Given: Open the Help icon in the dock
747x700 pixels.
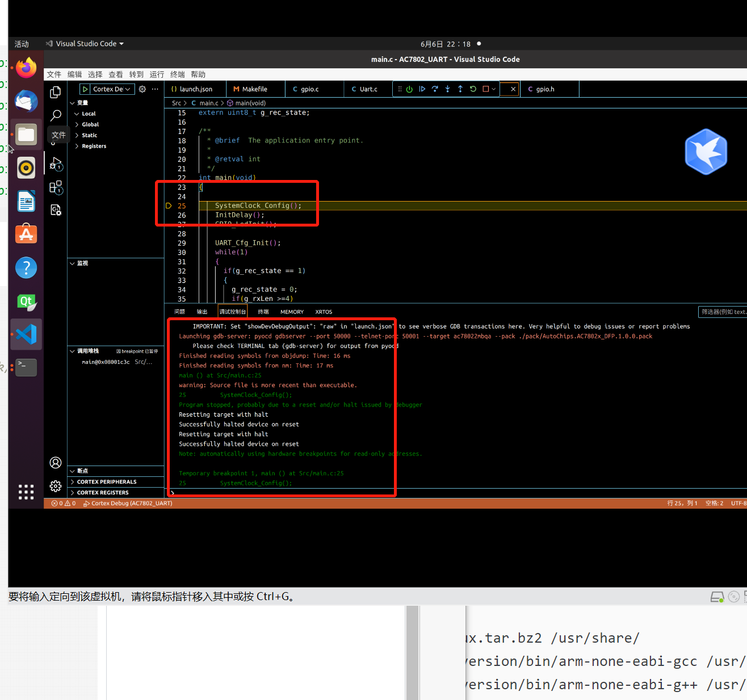Looking at the screenshot, I should pos(26,267).
